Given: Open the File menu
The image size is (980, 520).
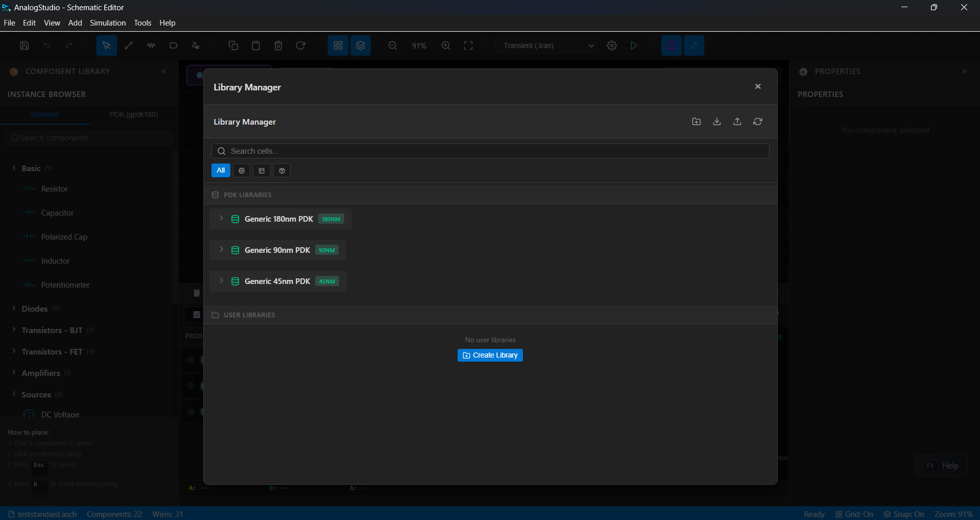Looking at the screenshot, I should [x=9, y=23].
